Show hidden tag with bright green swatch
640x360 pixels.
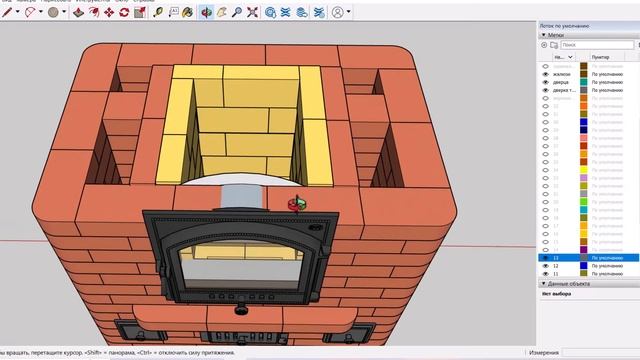[545, 202]
